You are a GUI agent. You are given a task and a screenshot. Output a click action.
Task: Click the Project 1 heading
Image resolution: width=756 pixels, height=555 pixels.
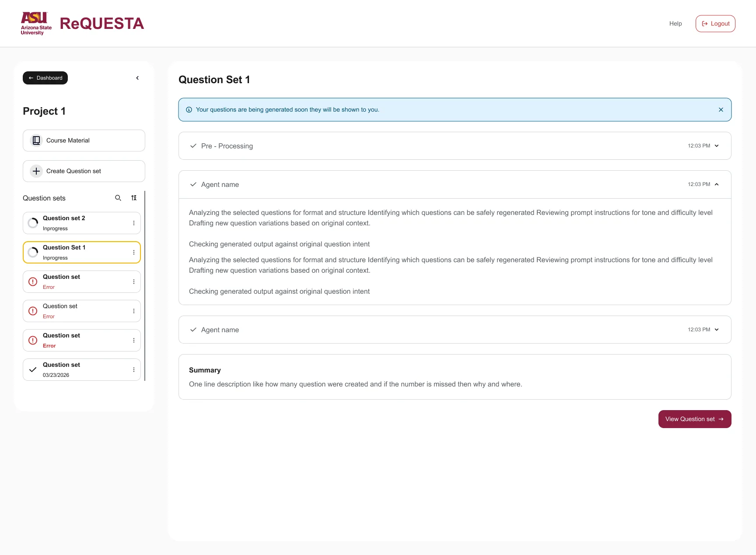[44, 111]
